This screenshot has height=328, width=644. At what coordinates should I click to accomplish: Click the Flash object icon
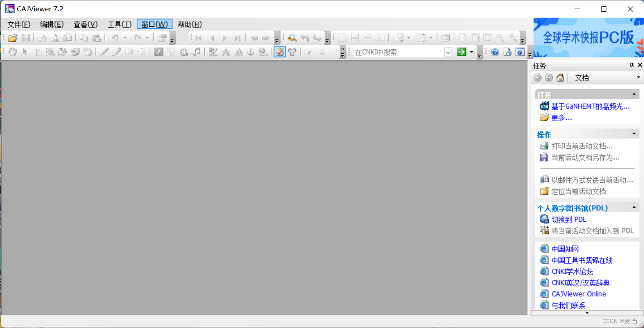(x=159, y=52)
